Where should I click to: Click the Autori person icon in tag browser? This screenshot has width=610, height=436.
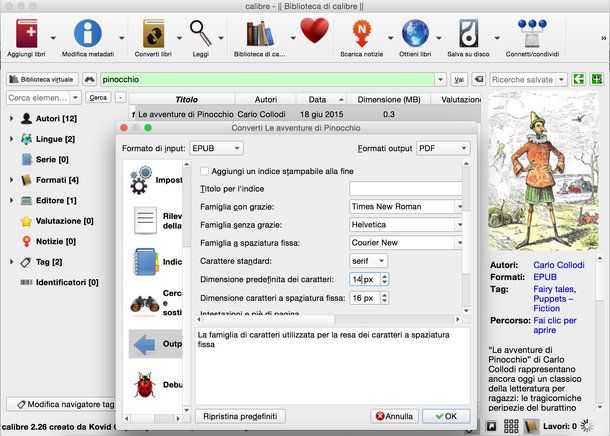[x=26, y=118]
